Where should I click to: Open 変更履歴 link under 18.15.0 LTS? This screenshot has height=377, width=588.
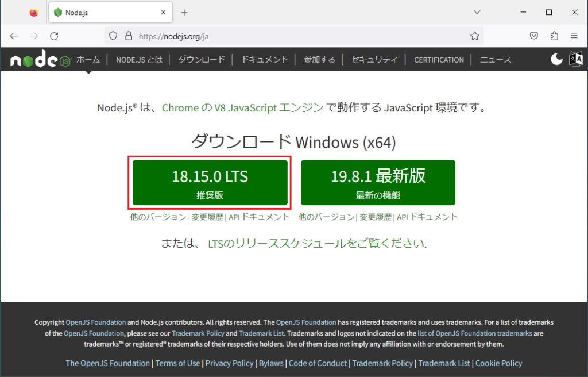pos(207,217)
